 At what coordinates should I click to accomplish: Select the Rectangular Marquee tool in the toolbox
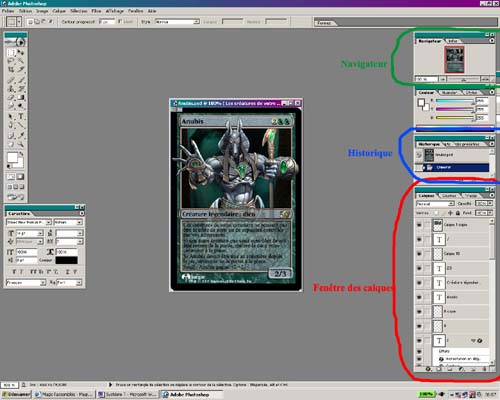11,53
